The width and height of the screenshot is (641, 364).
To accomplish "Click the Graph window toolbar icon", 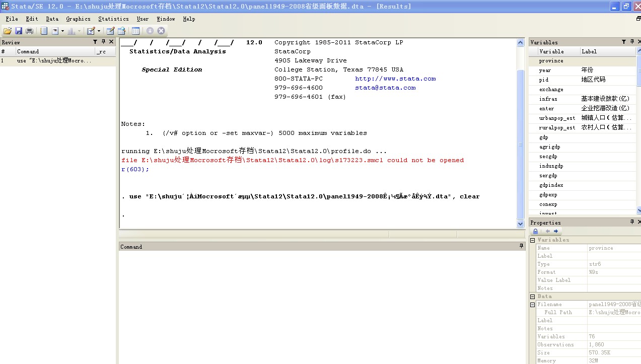I will 71,31.
